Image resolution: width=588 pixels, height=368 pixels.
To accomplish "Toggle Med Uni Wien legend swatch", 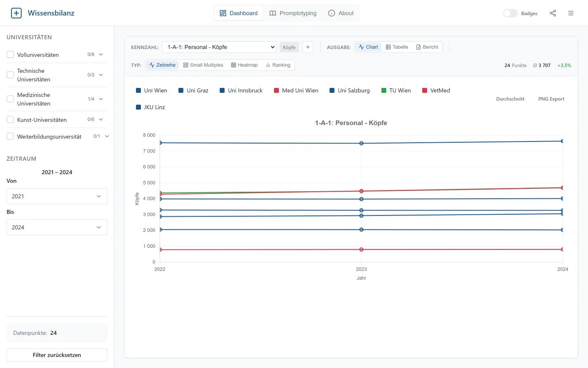I will click(276, 90).
